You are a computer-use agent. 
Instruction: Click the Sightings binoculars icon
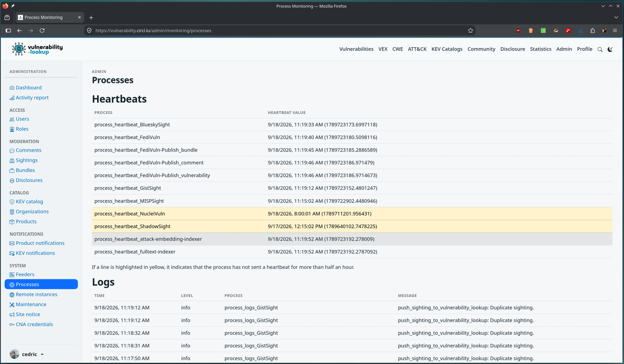coord(12,160)
